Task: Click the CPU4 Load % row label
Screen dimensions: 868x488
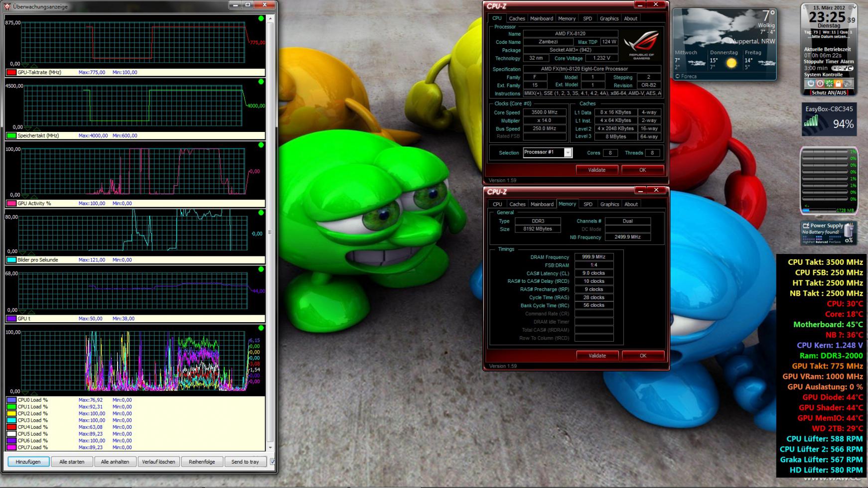Action: [33, 427]
